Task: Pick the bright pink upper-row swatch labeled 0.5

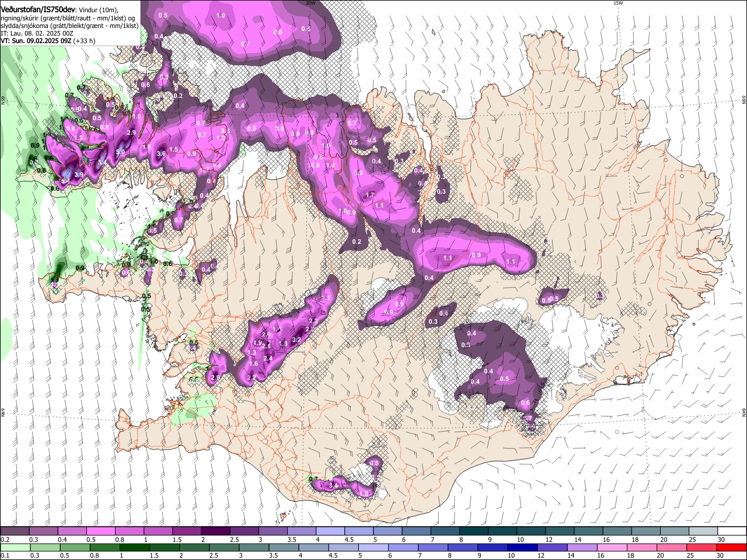Action: click(x=100, y=531)
